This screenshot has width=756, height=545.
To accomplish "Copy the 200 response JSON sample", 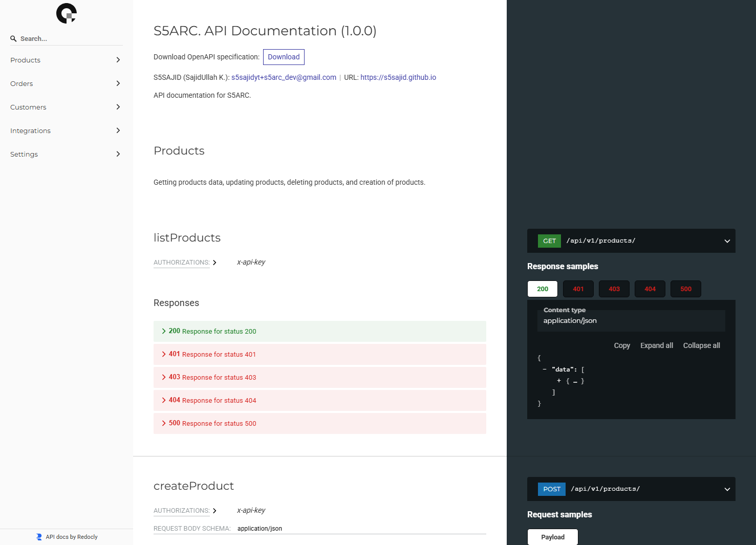I will click(622, 345).
